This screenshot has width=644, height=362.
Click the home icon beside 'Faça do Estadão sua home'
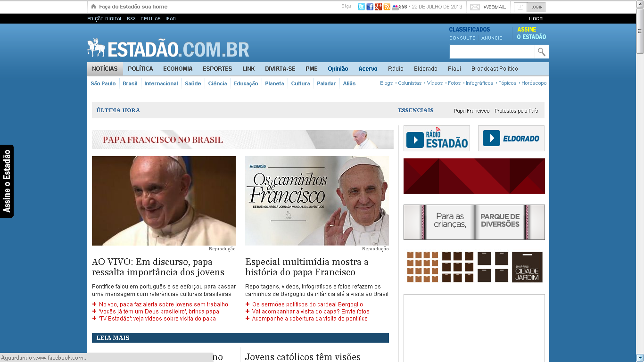(93, 6)
